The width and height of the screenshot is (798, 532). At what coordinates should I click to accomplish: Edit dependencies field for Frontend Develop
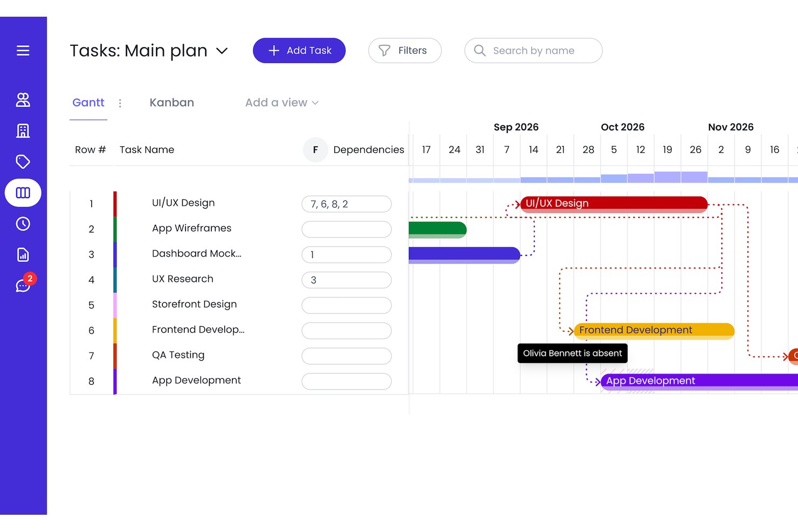[x=347, y=331]
